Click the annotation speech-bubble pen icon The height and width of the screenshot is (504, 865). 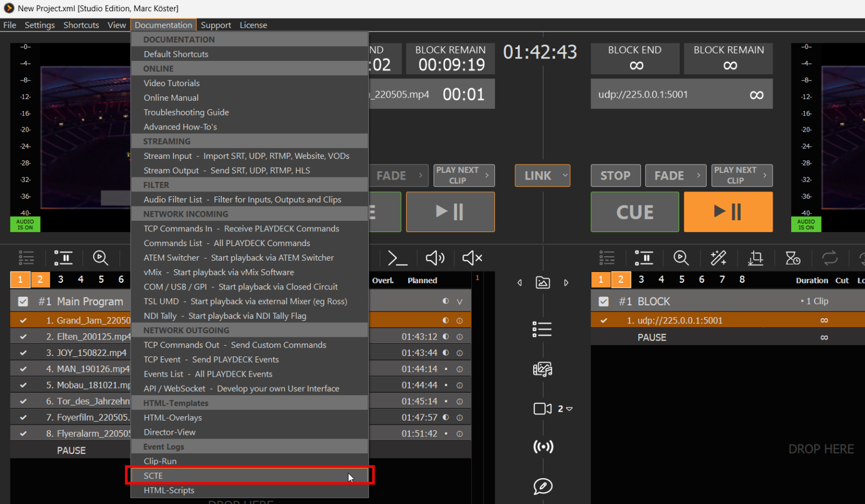coord(543,486)
